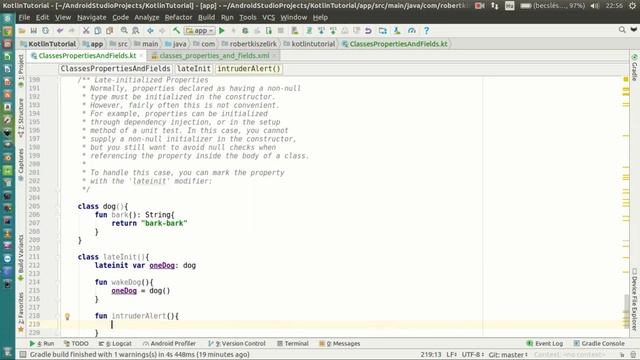Open the Logcat tool window
The height and width of the screenshot is (360, 640).
click(115, 344)
